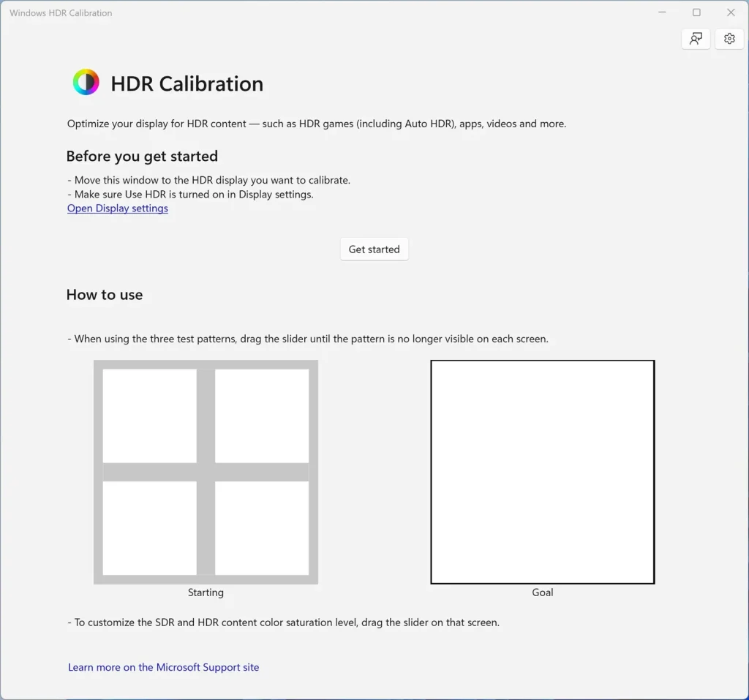
Task: Click the 'HDR Calibration' heading text
Action: (187, 83)
